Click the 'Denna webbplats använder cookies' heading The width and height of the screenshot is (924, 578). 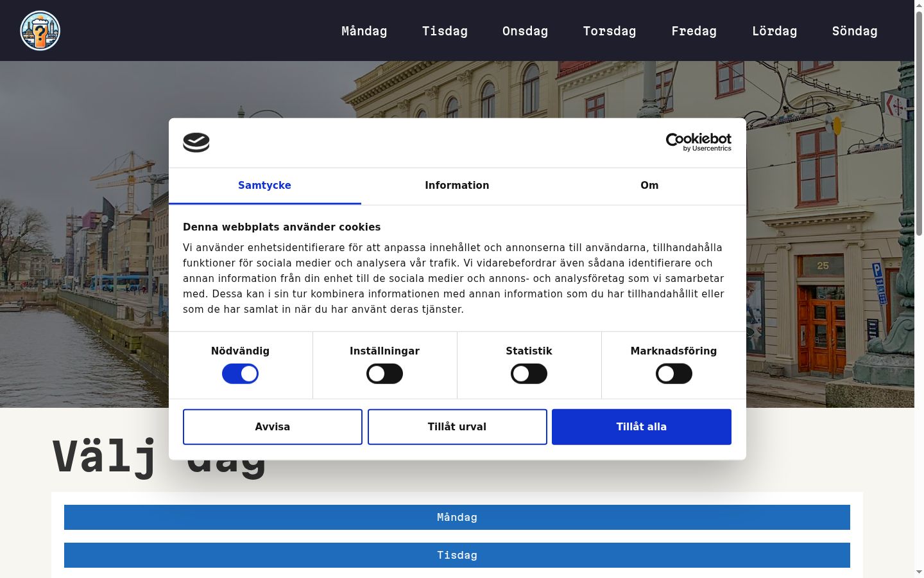[282, 227]
